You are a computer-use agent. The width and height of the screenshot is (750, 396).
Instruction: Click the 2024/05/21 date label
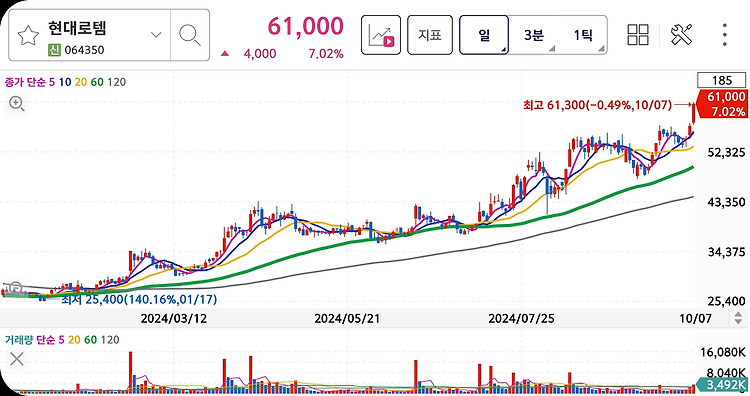347,319
